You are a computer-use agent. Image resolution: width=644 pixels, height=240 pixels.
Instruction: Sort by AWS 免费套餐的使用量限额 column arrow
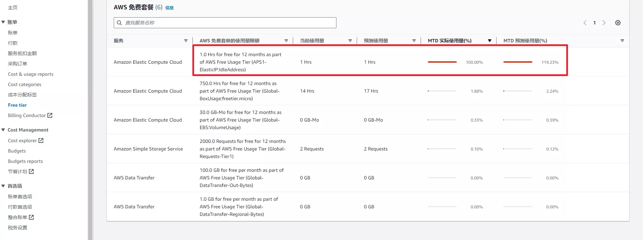coord(286,41)
